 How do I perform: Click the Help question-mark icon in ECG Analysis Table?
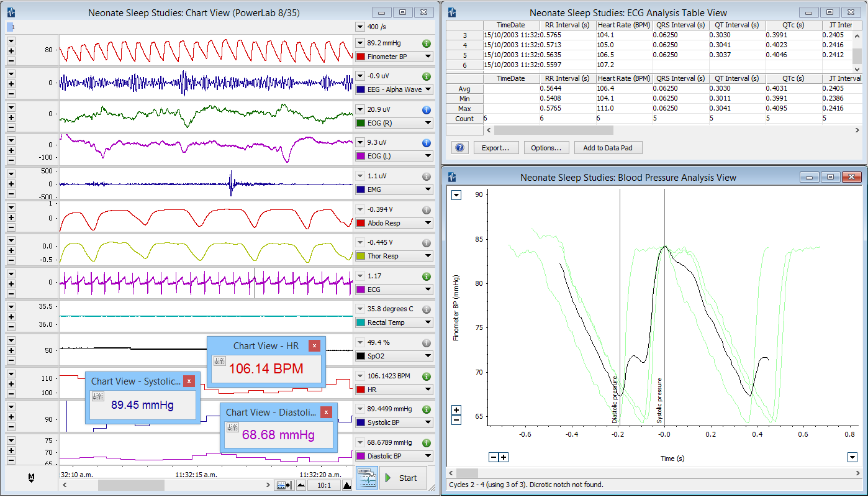pyautogui.click(x=459, y=147)
